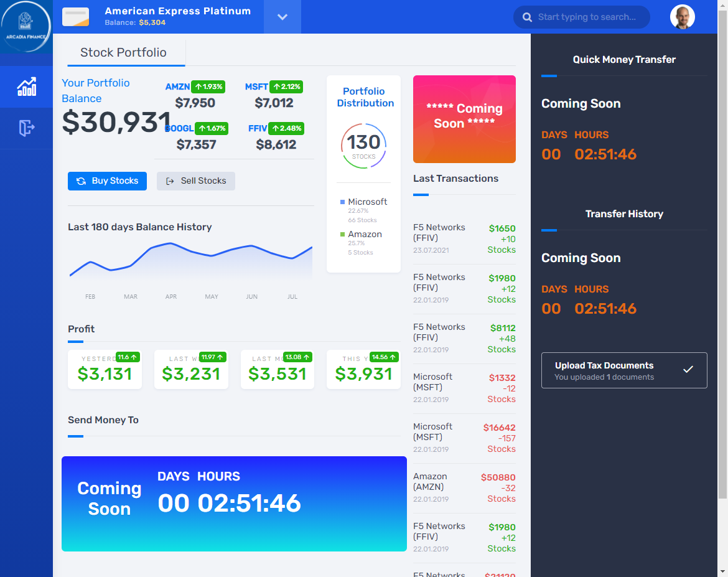Select the Microsoft $1332 transaction
The height and width of the screenshot is (577, 728).
click(464, 388)
